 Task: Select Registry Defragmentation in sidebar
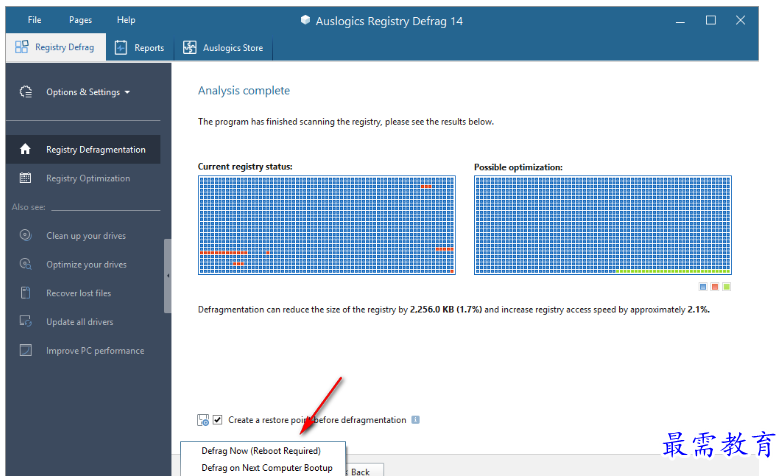pos(83,150)
